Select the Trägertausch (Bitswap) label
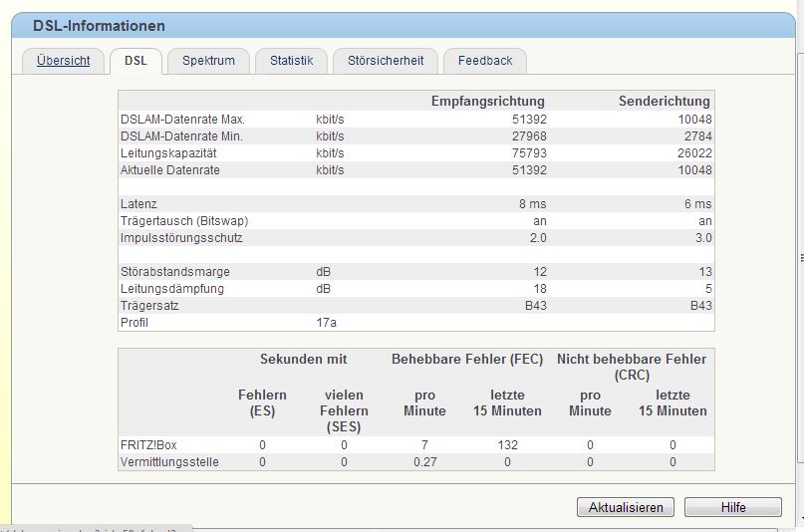The height and width of the screenshot is (532, 804). click(184, 221)
